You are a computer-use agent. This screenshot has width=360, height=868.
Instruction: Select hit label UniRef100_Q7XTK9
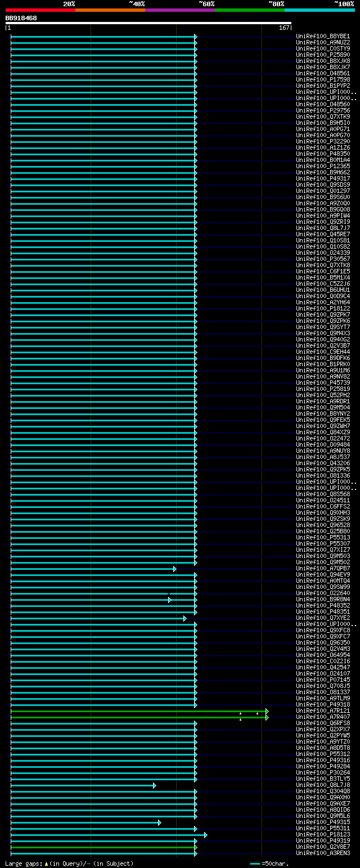pos(323,117)
